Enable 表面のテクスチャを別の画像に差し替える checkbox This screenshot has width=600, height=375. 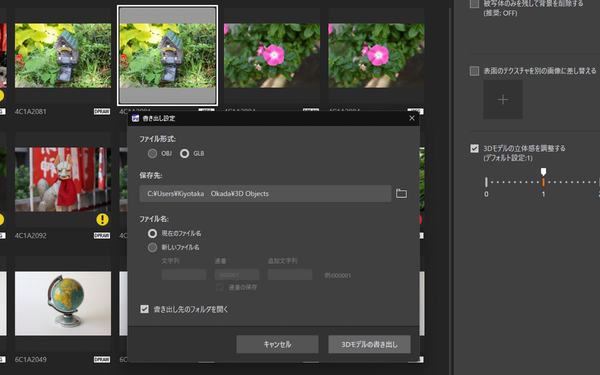coord(474,71)
